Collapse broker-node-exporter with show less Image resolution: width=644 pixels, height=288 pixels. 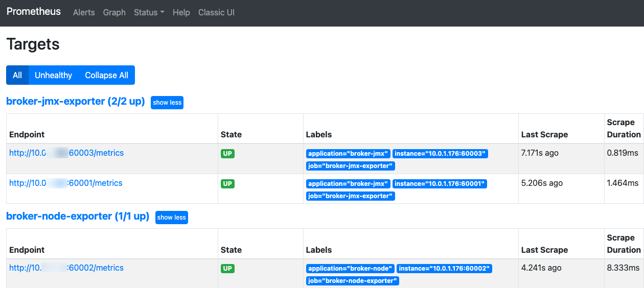point(172,218)
